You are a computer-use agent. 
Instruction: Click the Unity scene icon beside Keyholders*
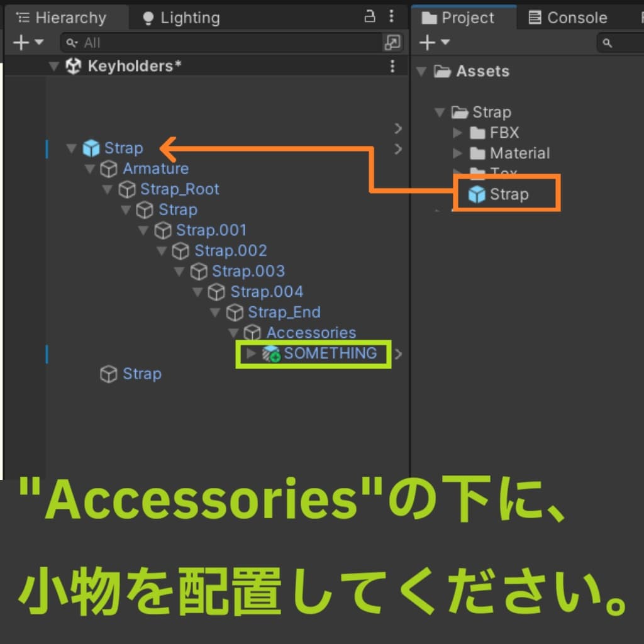[74, 65]
